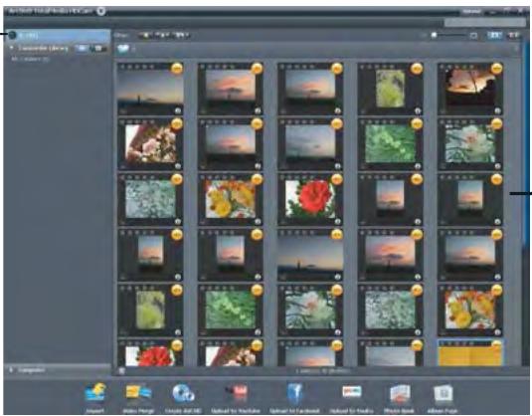The width and height of the screenshot is (532, 416).
Task: Click the cloud-like icon above the thumbnails
Action: pos(123,49)
